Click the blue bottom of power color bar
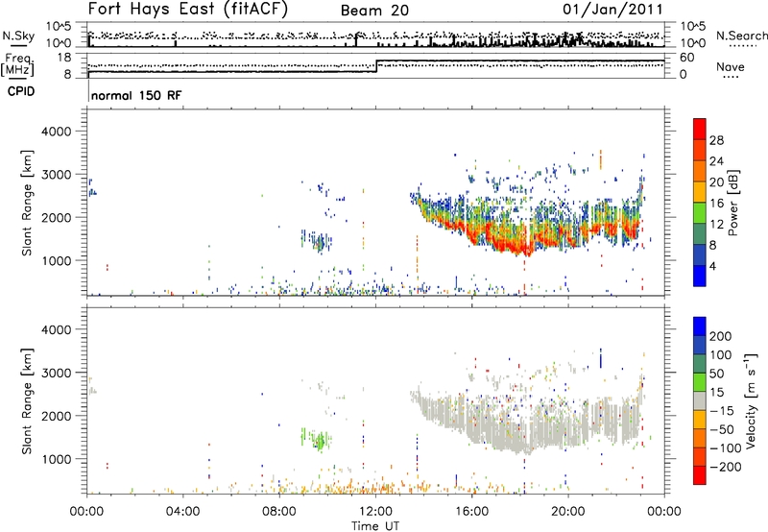This screenshot has height=532, width=768. [x=700, y=276]
